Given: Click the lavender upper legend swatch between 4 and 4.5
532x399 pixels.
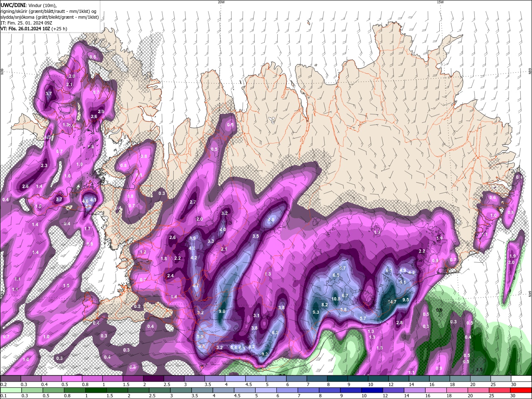Looking at the screenshot, I should click(235, 379).
